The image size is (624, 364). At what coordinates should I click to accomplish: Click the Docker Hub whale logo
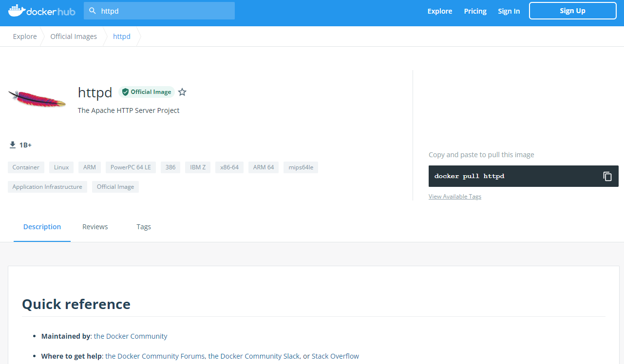click(42, 11)
